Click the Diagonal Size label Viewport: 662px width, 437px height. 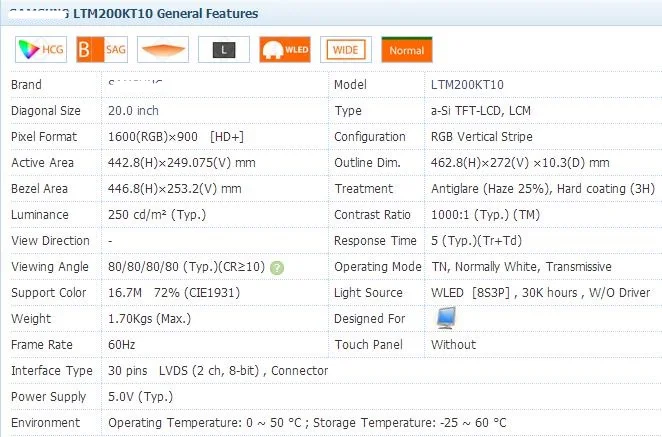(x=46, y=111)
